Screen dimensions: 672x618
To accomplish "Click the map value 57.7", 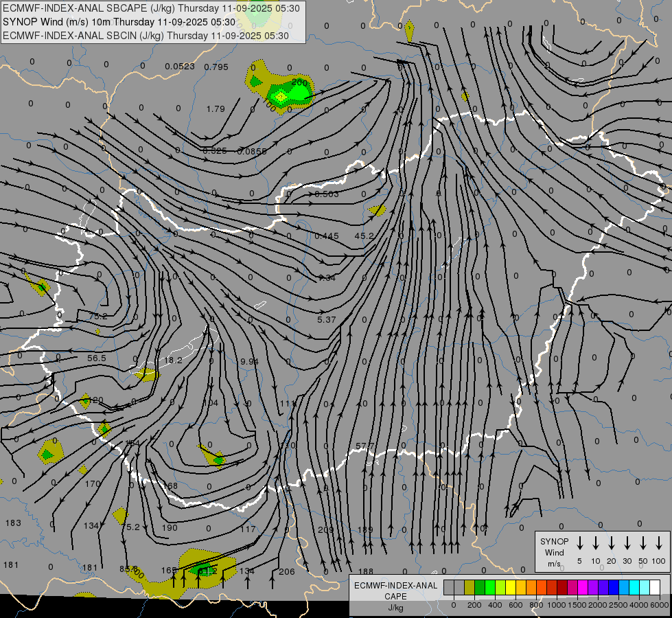I will tap(364, 446).
